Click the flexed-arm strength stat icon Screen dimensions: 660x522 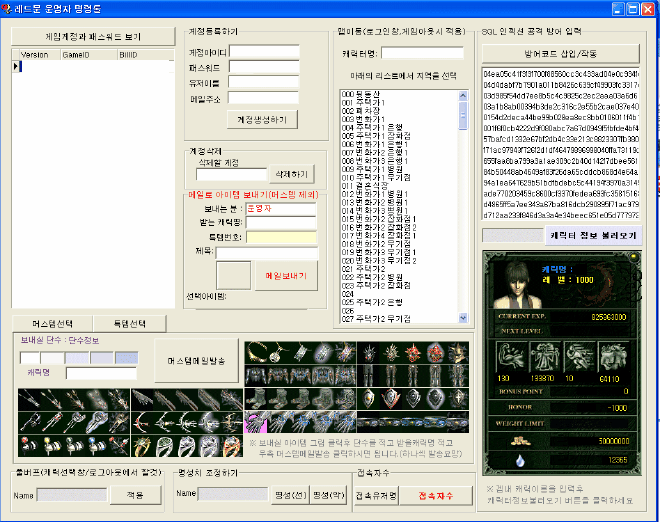[x=511, y=355]
